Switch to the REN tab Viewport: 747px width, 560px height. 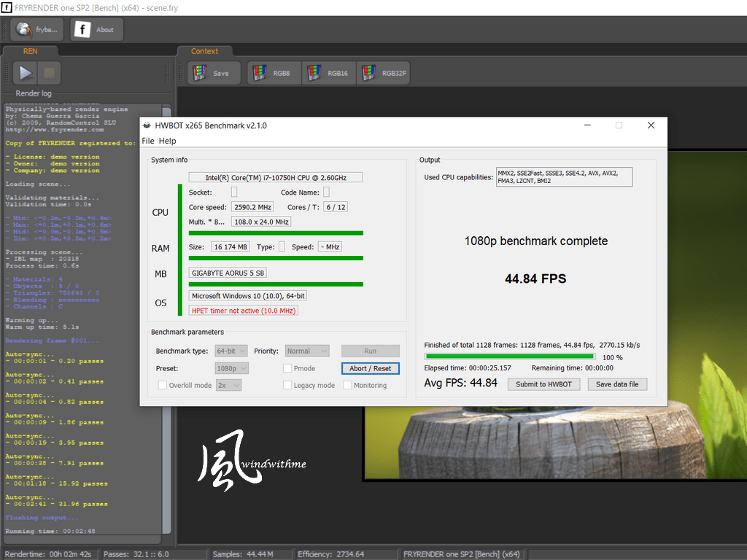coord(31,52)
